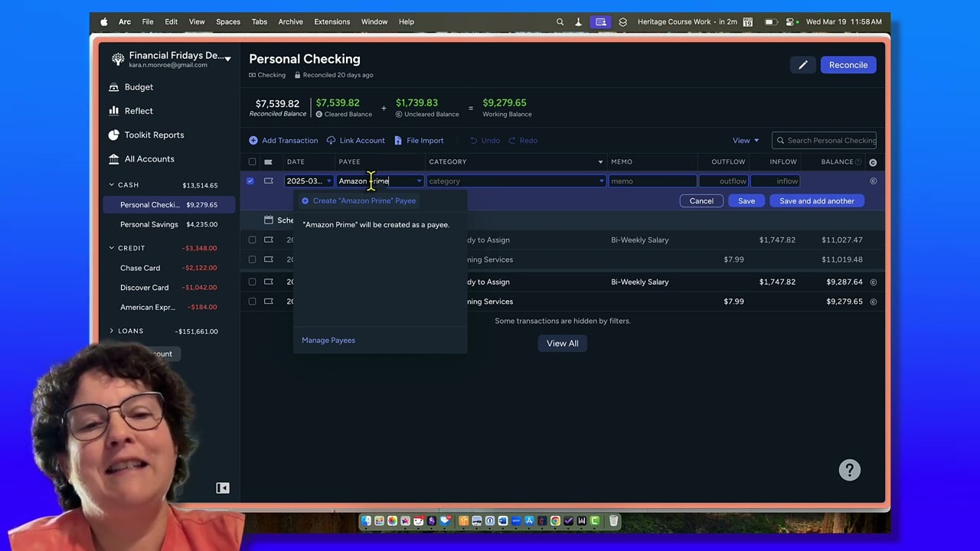Open the App Store from the Dock
Viewport: 980px width, 551px height.
click(x=529, y=521)
